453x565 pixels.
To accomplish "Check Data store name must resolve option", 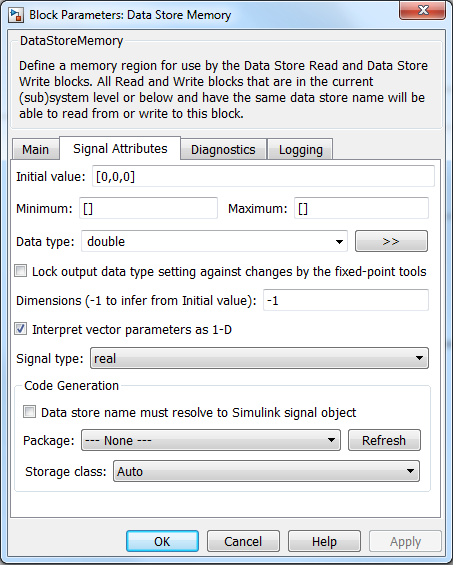I will 29,411.
